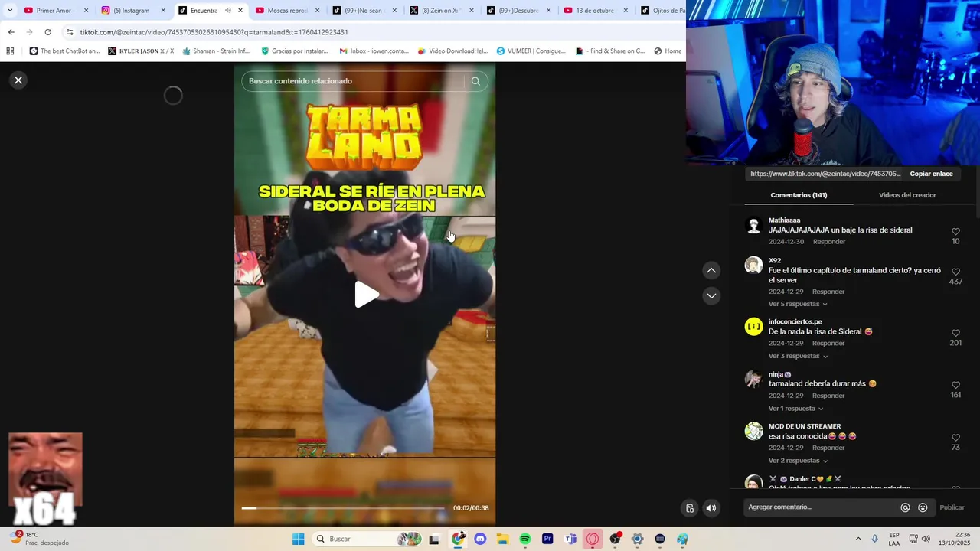980x551 pixels.
Task: Close the TikTok video viewer
Action: click(x=18, y=80)
